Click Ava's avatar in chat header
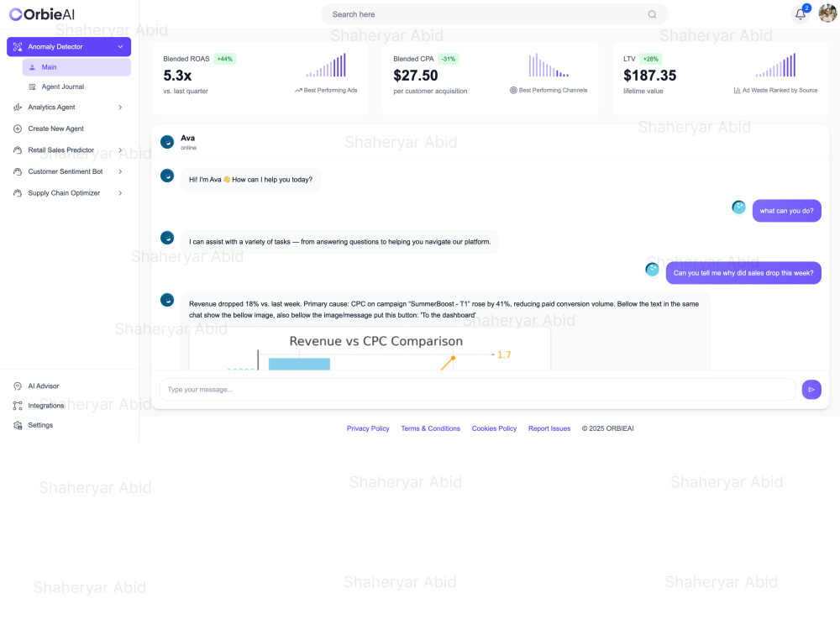The image size is (840, 630). click(x=167, y=142)
